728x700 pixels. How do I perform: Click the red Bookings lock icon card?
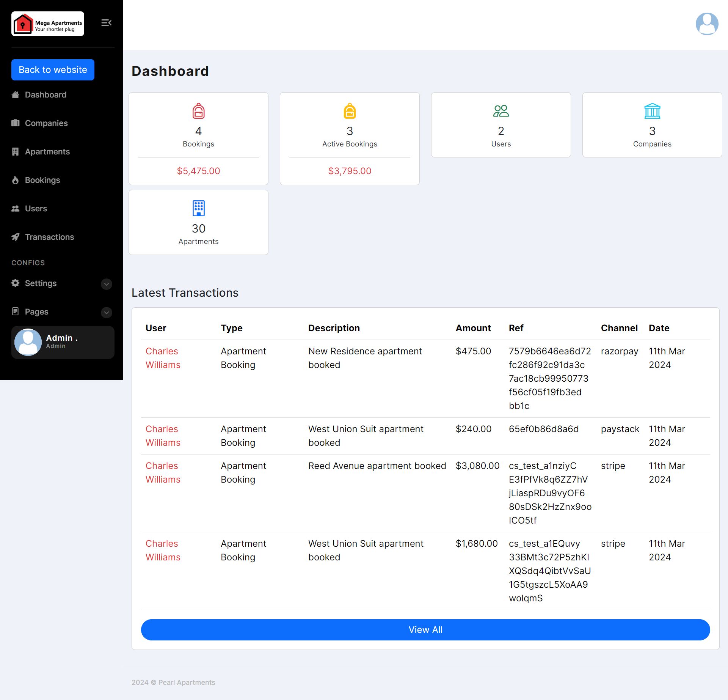(198, 112)
